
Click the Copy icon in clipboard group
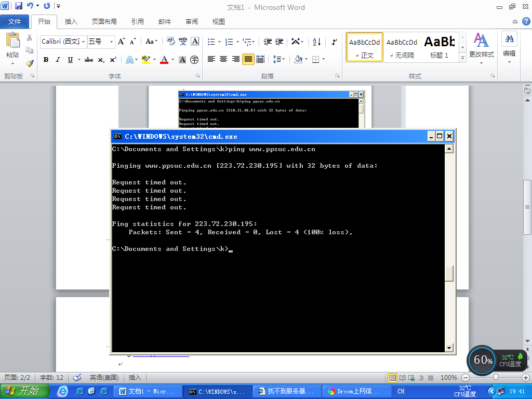pos(30,50)
